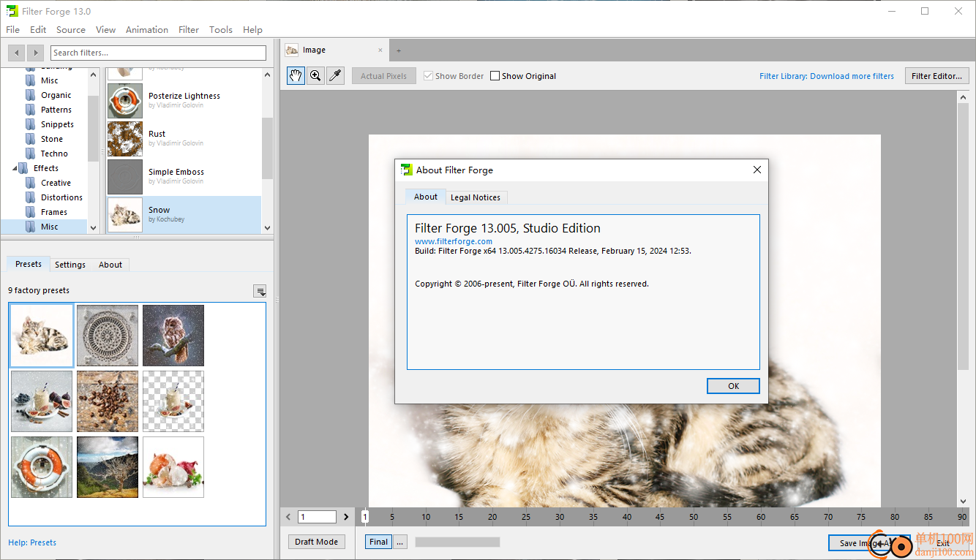Open the Help menu
The image size is (976, 560).
(253, 30)
